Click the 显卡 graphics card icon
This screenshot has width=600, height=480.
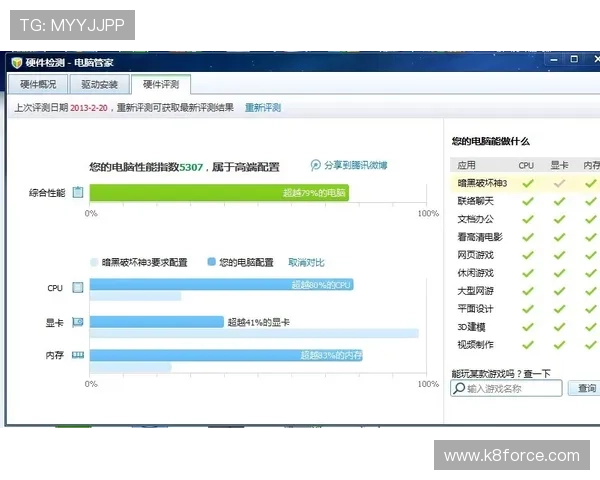(78, 322)
